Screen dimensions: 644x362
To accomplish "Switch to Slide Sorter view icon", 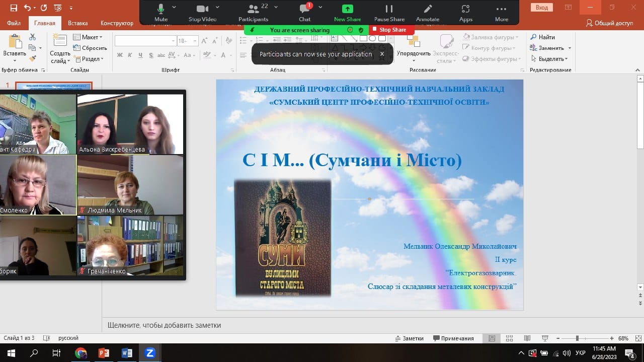I will 509,338.
